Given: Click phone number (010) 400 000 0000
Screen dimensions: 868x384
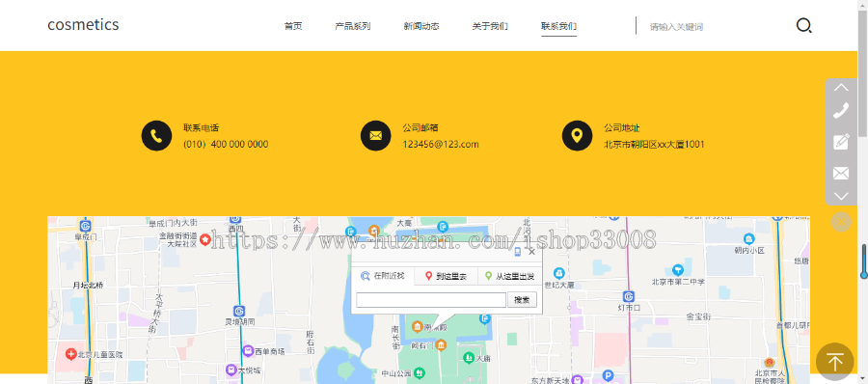Looking at the screenshot, I should click(226, 145).
